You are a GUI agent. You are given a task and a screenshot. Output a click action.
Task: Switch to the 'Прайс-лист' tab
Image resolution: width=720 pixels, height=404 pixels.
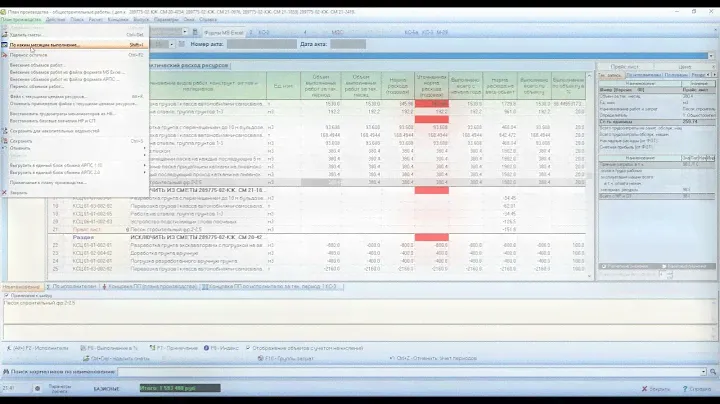coord(625,66)
